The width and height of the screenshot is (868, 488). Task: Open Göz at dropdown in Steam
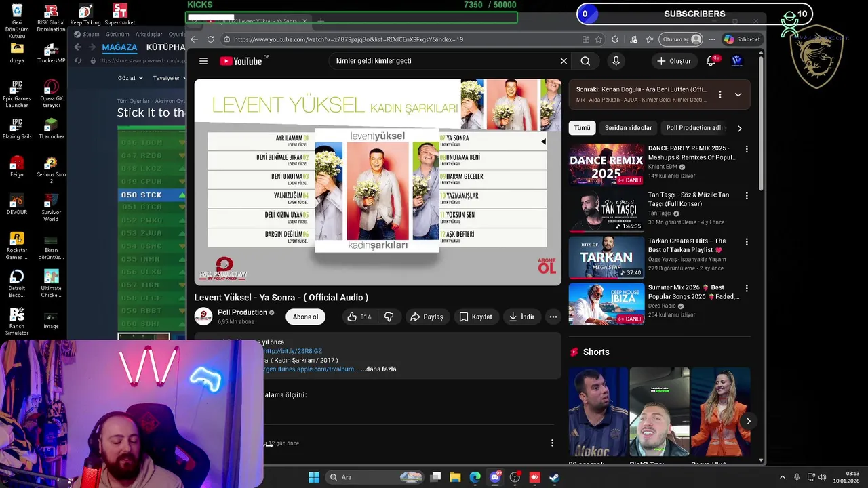coord(130,78)
